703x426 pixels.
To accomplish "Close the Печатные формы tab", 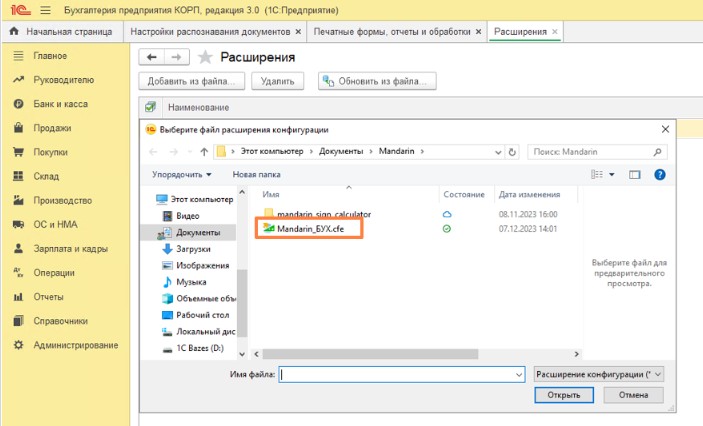I will point(478,32).
